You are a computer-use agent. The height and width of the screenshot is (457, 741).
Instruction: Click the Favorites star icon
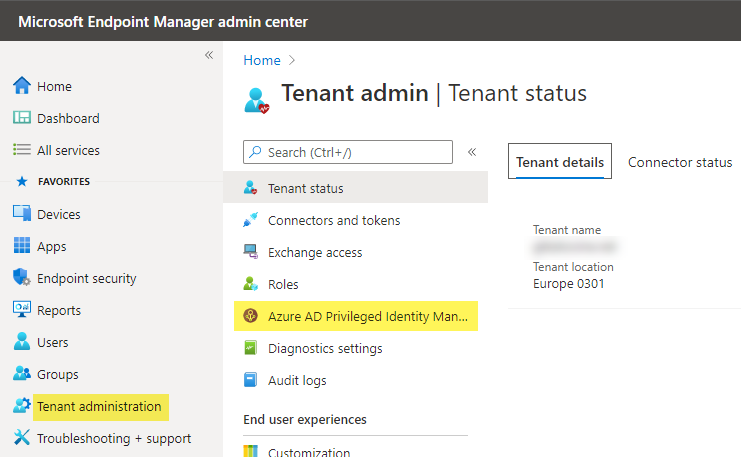click(x=22, y=181)
